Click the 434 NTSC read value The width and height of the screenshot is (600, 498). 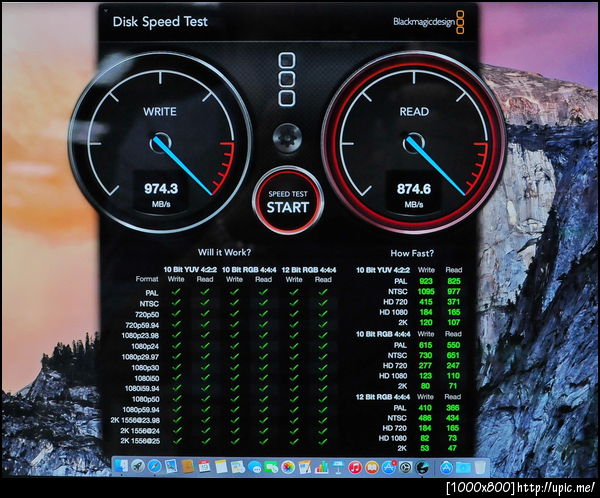tap(453, 418)
